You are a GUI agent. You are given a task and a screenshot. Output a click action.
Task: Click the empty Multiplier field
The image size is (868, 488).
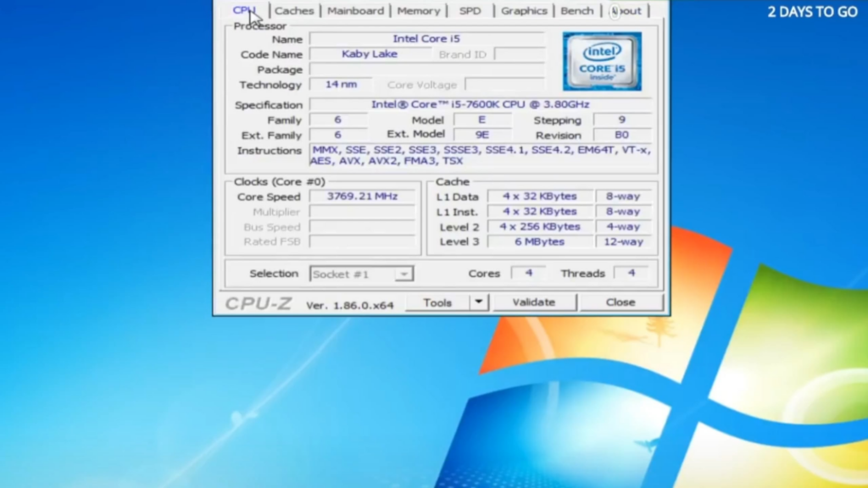(x=362, y=211)
